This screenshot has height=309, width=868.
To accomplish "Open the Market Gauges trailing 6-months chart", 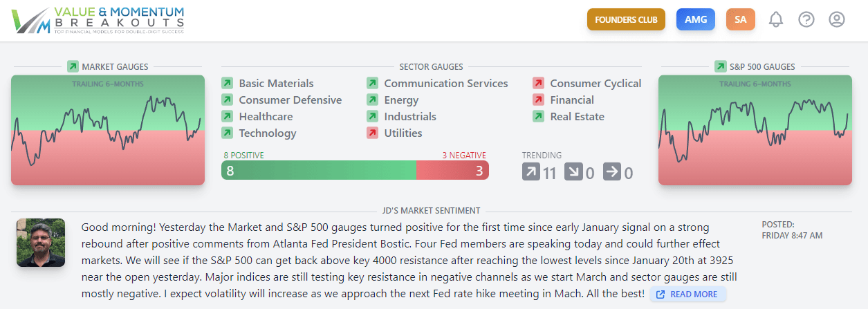I will coord(108,130).
